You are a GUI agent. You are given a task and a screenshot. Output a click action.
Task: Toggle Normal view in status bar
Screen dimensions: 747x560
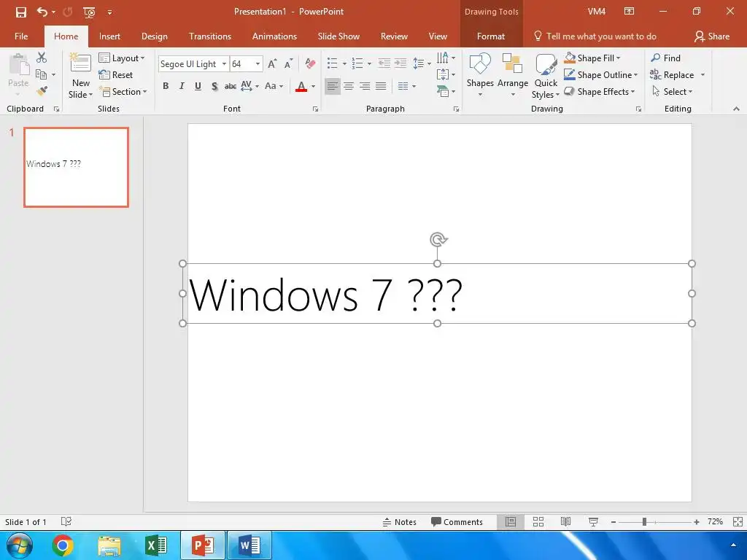click(x=511, y=522)
